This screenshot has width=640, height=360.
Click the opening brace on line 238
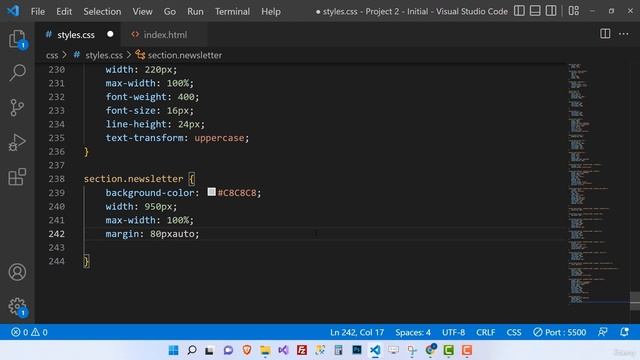point(191,179)
